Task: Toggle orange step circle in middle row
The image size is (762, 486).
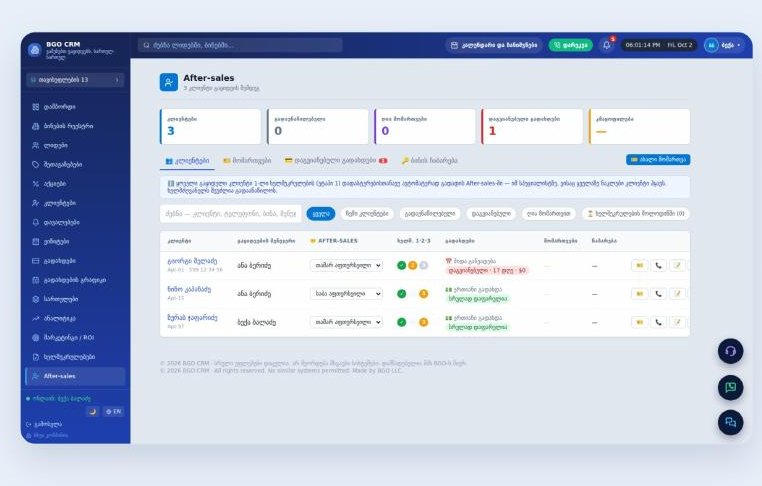Action: [424, 294]
